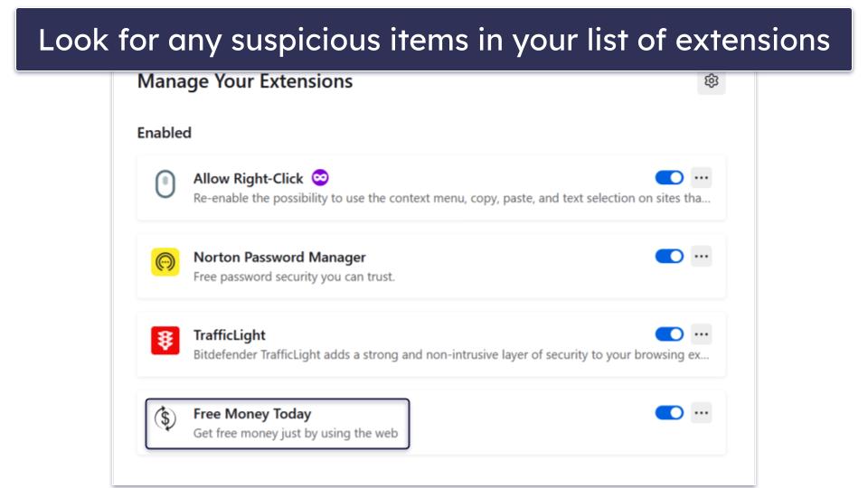Click the Free Money Today title
Image resolution: width=868 pixels, height=488 pixels.
pos(252,414)
